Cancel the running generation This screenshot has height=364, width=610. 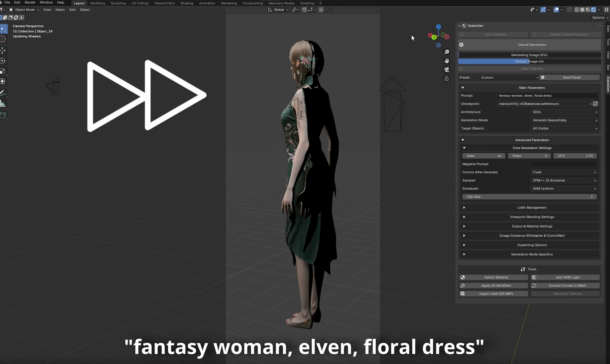point(530,45)
